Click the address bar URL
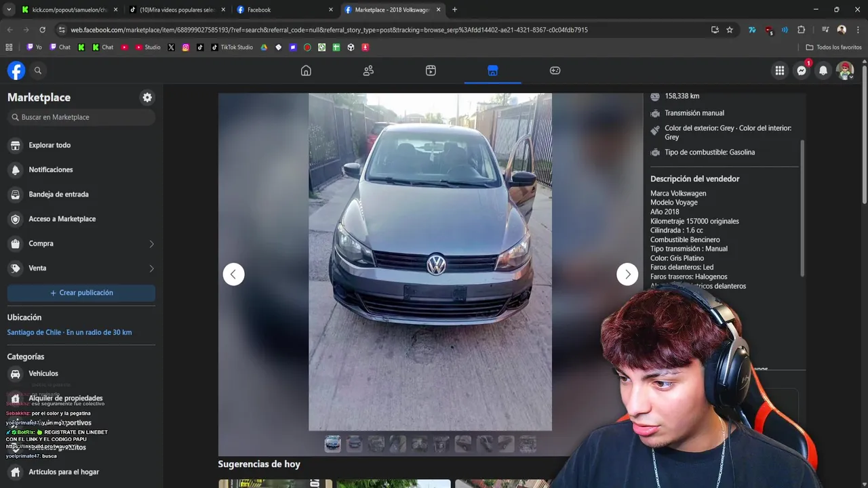Screen dimensions: 868x488 [x=329, y=30]
